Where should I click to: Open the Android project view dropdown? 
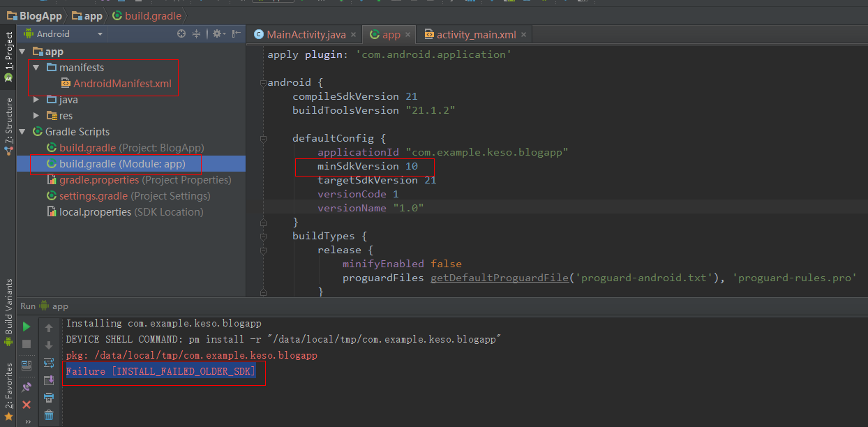coord(63,33)
